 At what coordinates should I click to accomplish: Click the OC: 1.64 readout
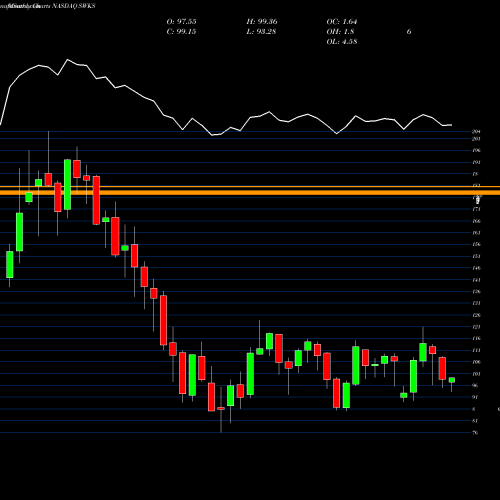click(342, 22)
